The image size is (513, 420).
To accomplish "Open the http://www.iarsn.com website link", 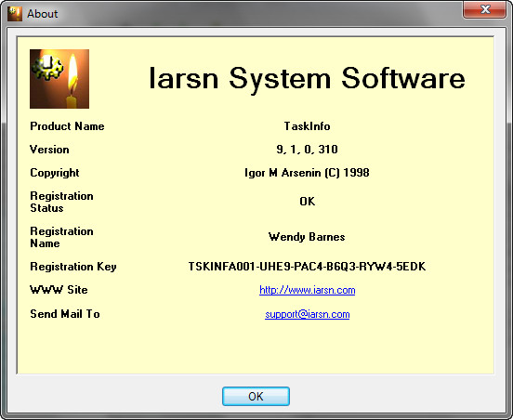I will [x=308, y=290].
